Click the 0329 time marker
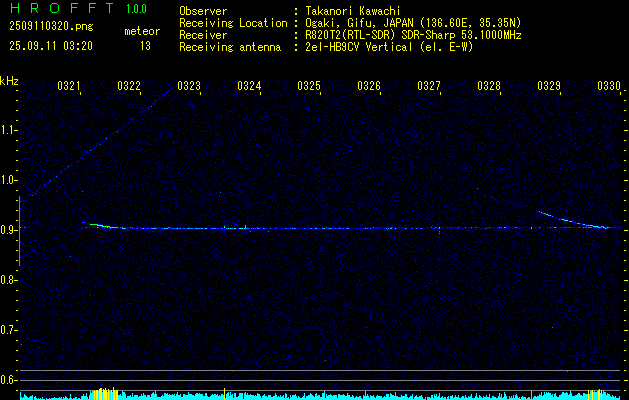Image resolution: width=629 pixels, height=400 pixels. click(x=549, y=85)
